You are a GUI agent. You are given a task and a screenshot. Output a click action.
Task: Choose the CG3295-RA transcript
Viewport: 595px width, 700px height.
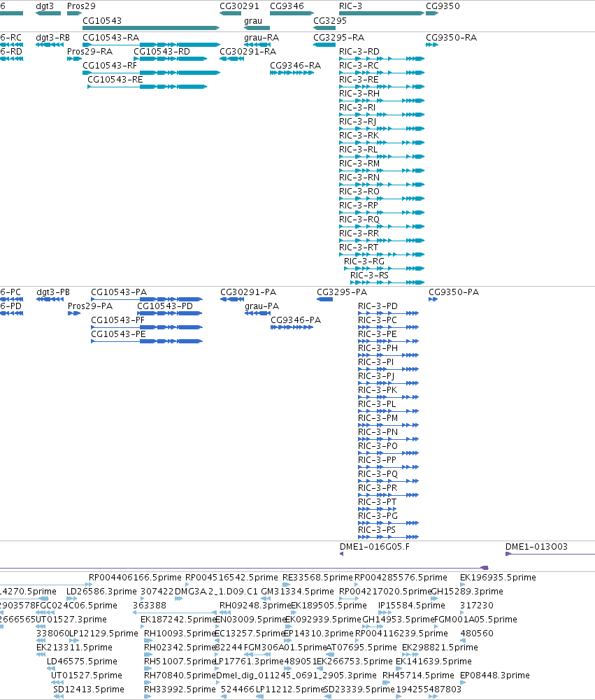324,45
